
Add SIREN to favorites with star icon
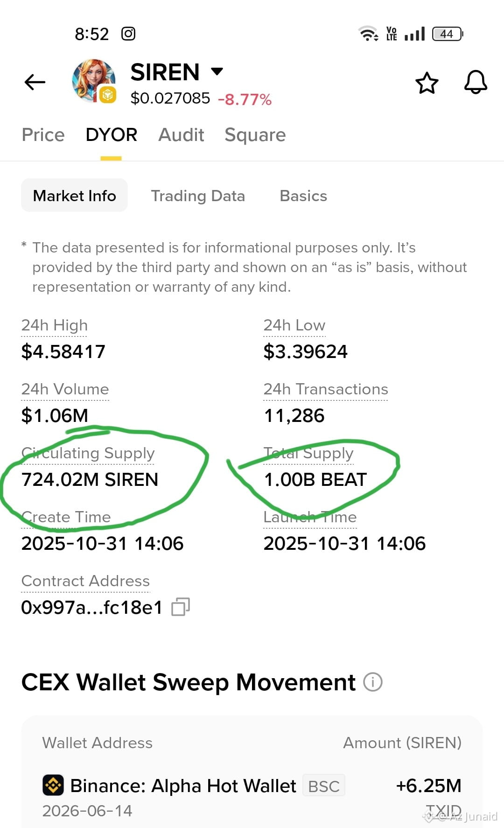427,83
